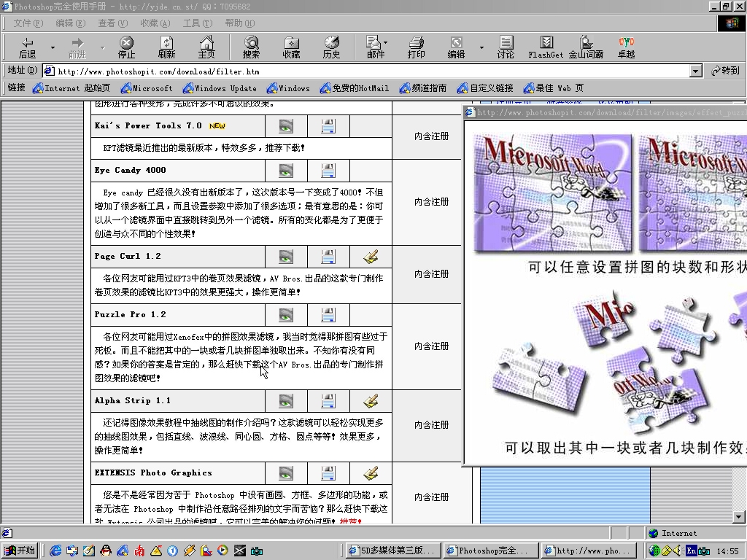Click the 编辑 toolbar button icon

click(456, 47)
